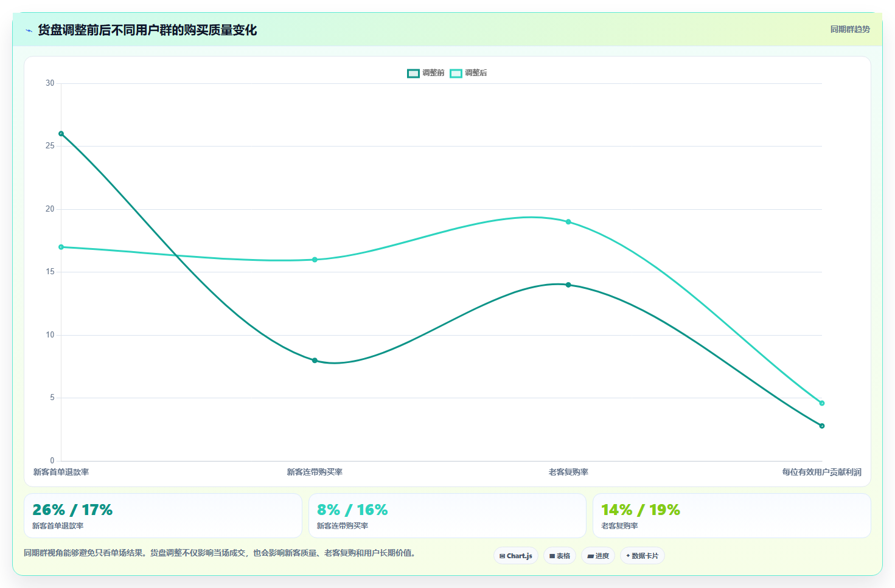The width and height of the screenshot is (895, 588).
Task: Click 调整后 data point at 新客首单退款率 (17)
Action: click(61, 247)
